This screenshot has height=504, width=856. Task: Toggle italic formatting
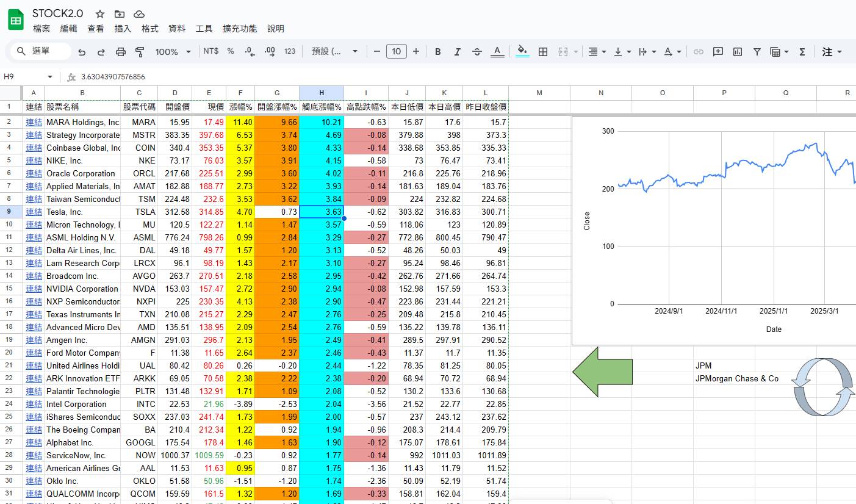pyautogui.click(x=457, y=52)
